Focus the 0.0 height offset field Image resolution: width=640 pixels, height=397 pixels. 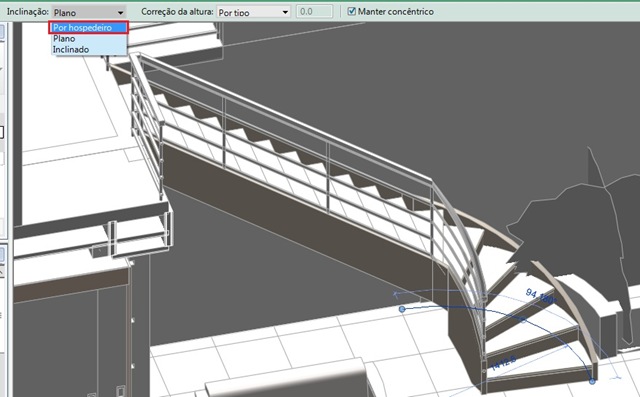(x=314, y=12)
